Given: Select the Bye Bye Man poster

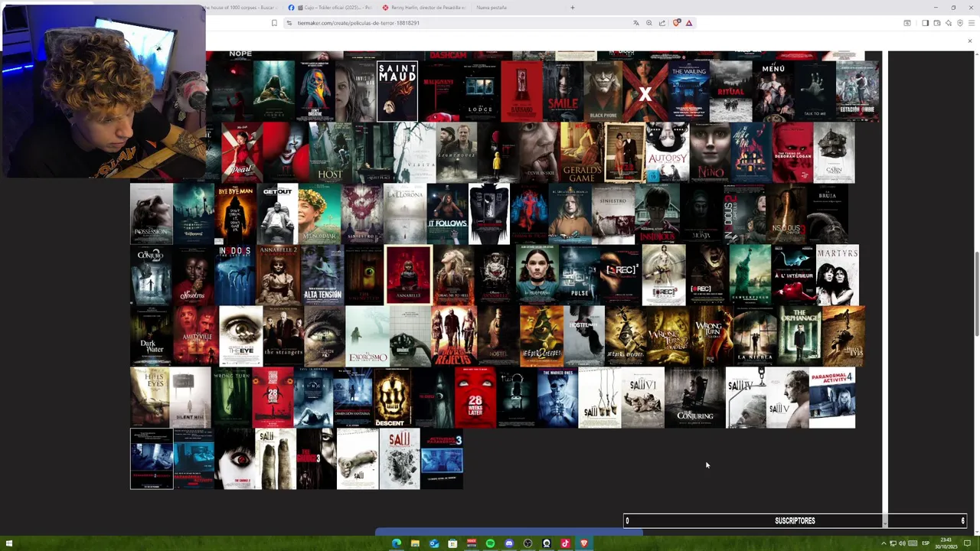Looking at the screenshot, I should (236, 214).
